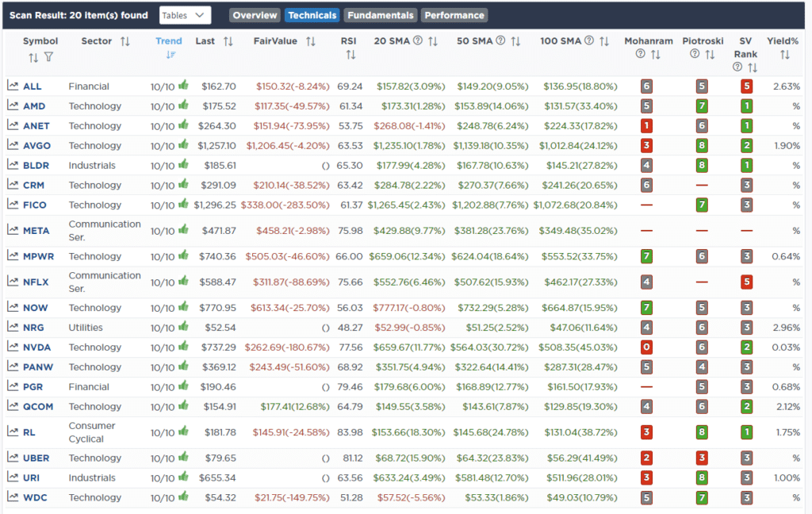Open the AMD symbol link
This screenshot has width=812, height=514.
click(34, 106)
